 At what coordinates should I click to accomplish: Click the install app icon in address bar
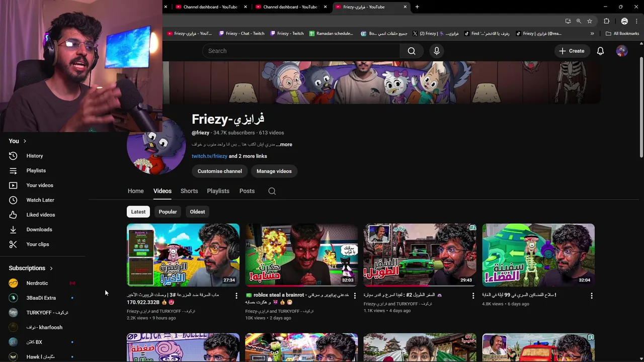click(x=568, y=21)
